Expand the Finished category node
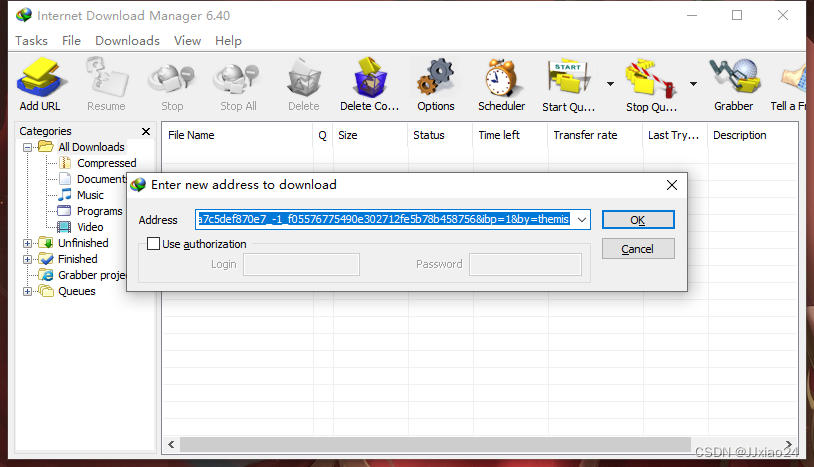Image resolution: width=814 pixels, height=467 pixels. (x=28, y=259)
